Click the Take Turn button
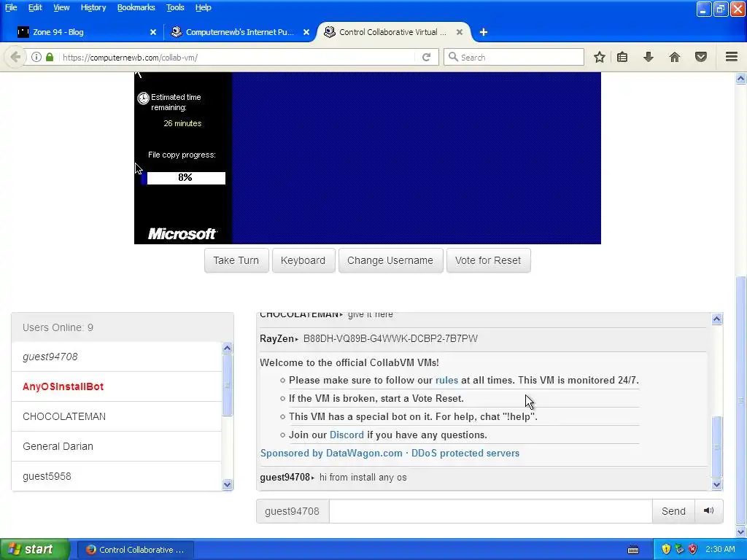This screenshot has width=747, height=560. 236,260
